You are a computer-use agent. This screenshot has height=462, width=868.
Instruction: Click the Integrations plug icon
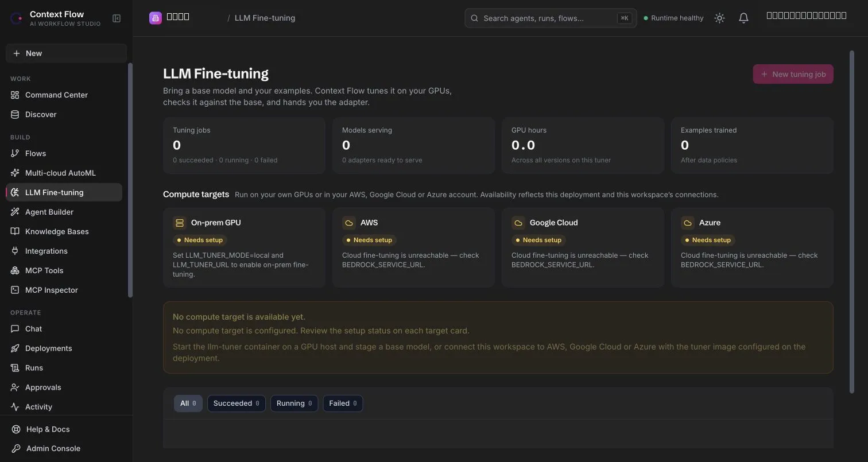click(x=15, y=251)
